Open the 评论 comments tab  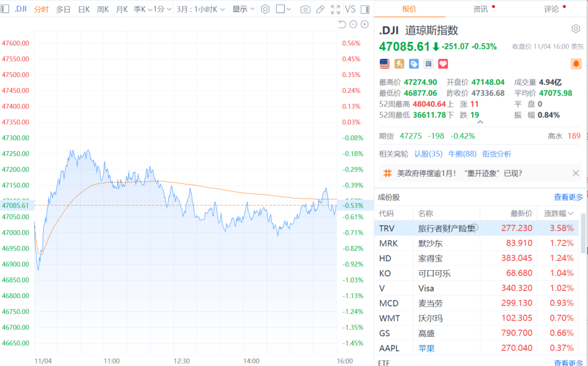(552, 9)
